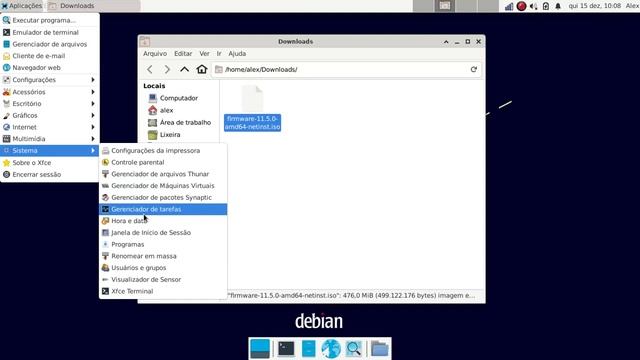640x360 pixels.
Task: Launch Renomear em massa
Action: 163,256
